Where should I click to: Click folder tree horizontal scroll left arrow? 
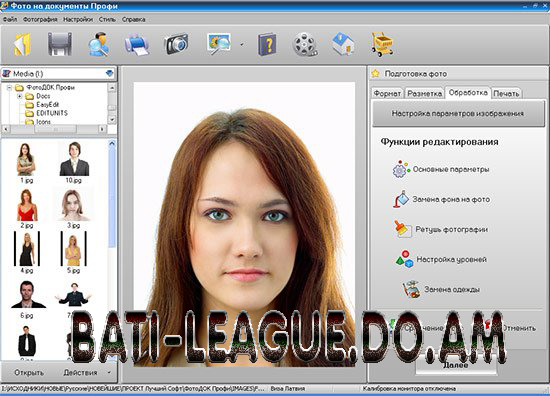6,129
